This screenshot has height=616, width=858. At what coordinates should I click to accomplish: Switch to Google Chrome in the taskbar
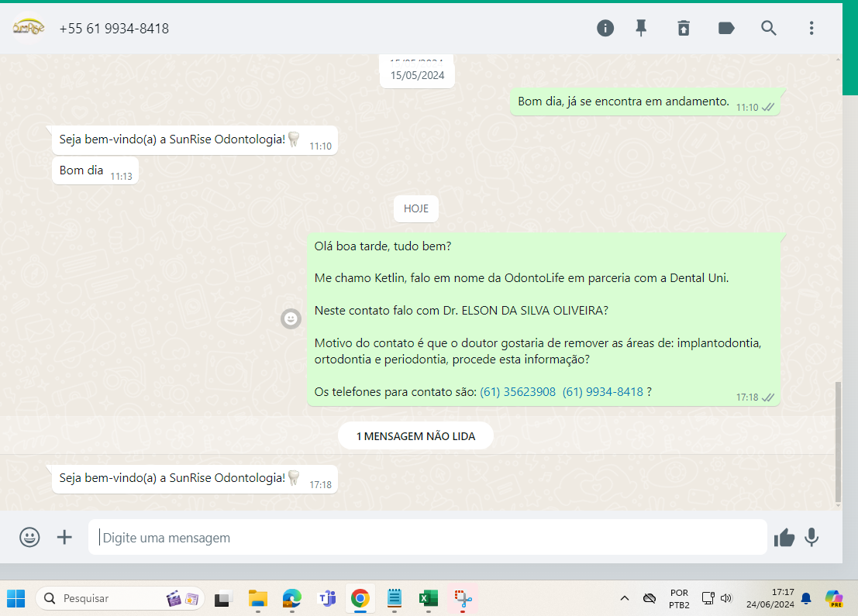360,598
